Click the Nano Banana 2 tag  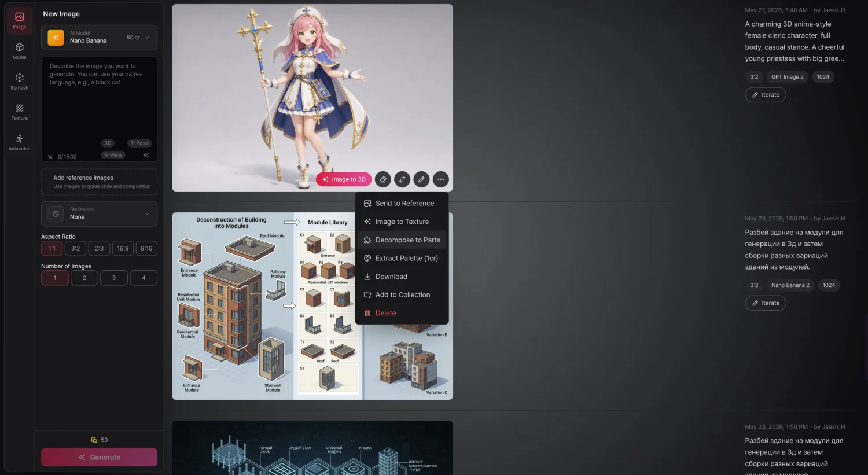pyautogui.click(x=790, y=285)
